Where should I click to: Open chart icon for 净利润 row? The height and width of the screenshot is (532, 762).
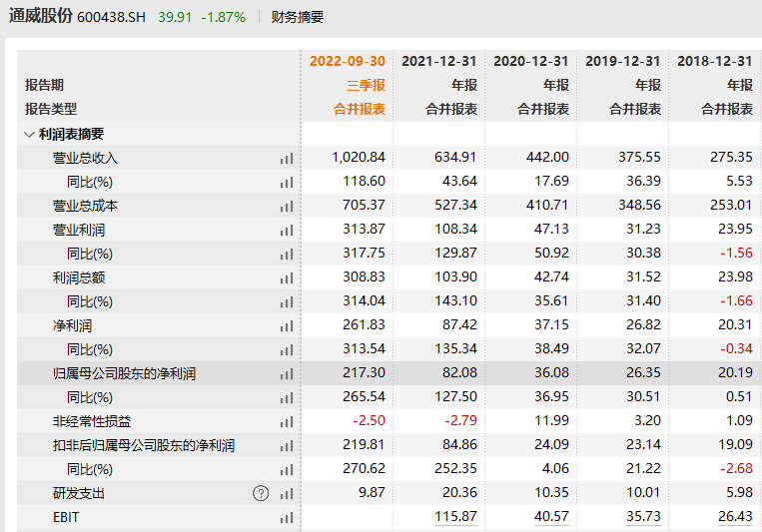pyautogui.click(x=287, y=326)
